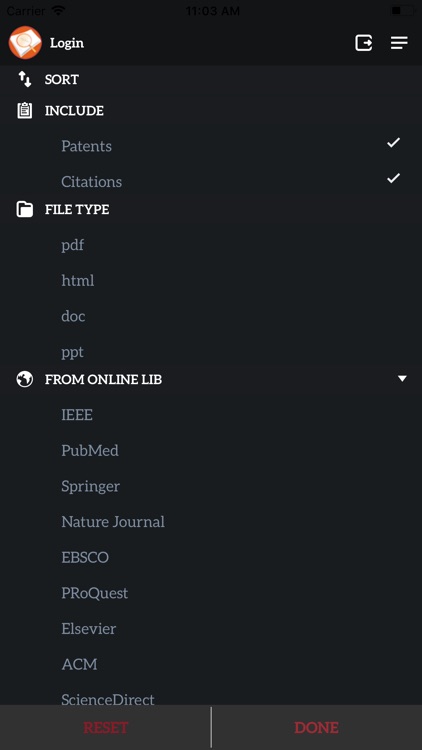Uncheck the Patents checkmark
Image resolution: width=422 pixels, height=750 pixels.
pos(393,143)
